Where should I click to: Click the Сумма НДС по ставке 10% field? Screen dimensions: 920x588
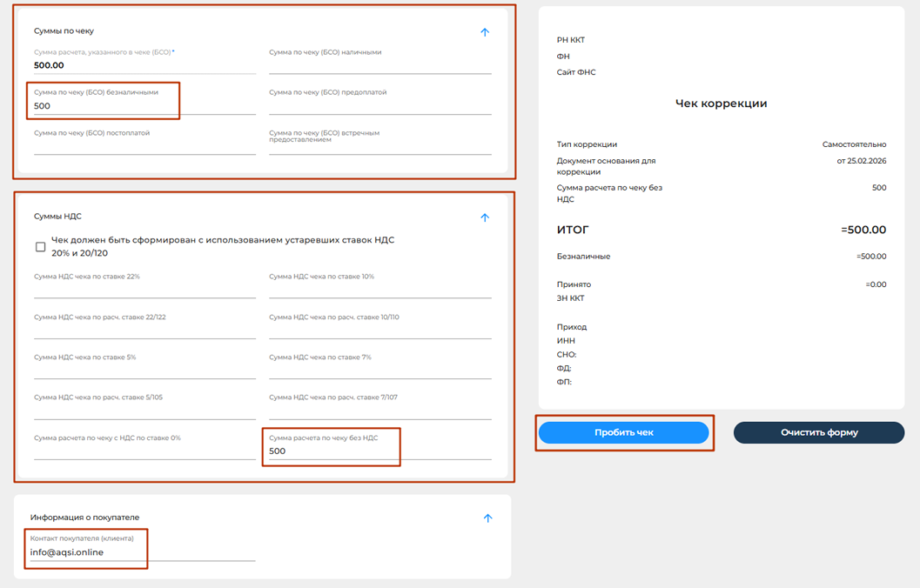[379, 291]
